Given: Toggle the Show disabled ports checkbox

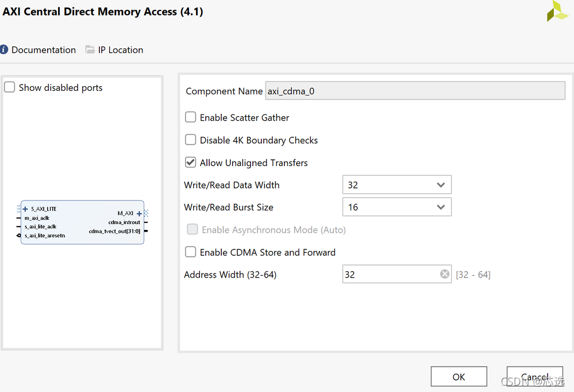Looking at the screenshot, I should point(10,88).
